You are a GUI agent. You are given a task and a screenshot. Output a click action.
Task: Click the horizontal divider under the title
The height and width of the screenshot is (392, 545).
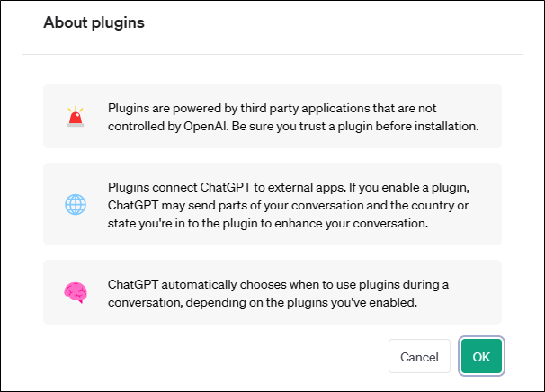click(x=272, y=54)
